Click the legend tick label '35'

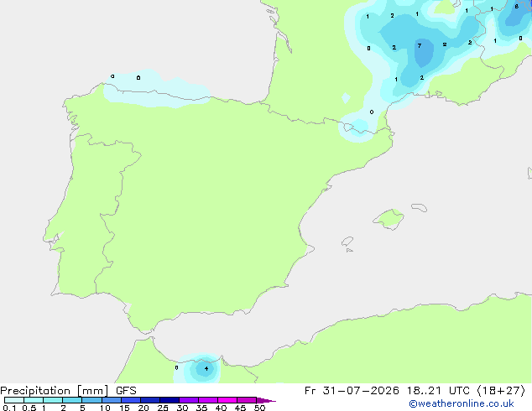pos(201,408)
